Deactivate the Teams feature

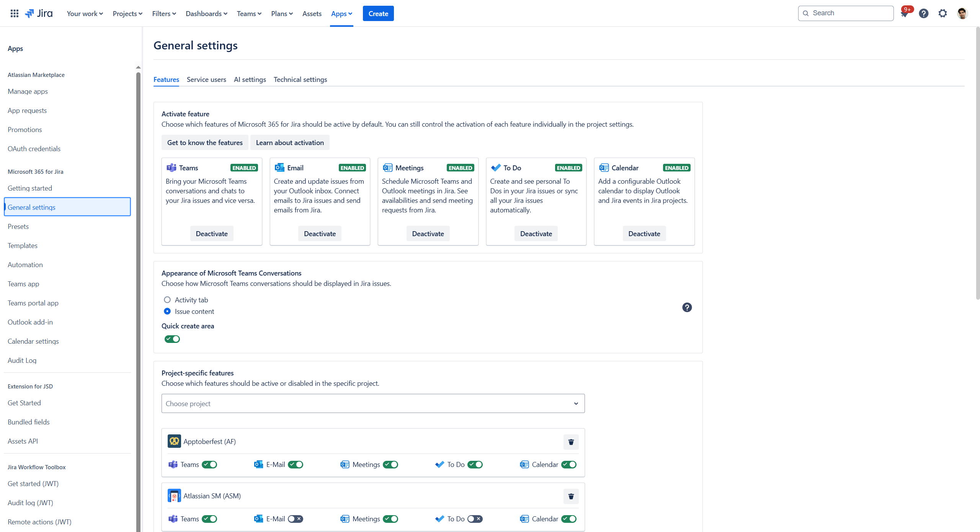pos(212,233)
